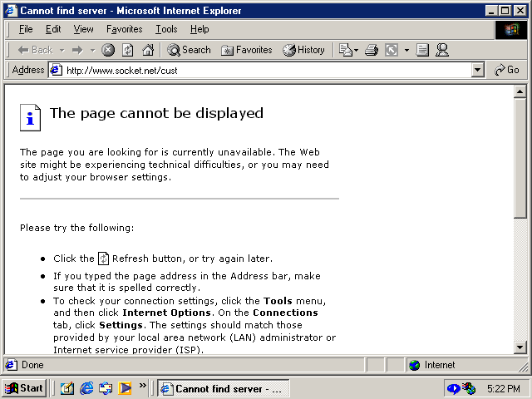532x399 pixels.
Task: Click the Discuss toolbar icon
Action: [422, 50]
